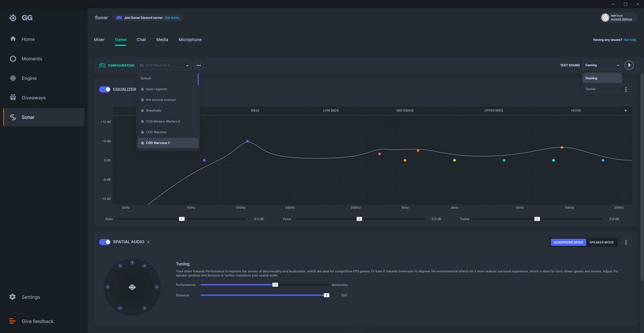This screenshot has width=644, height=333.
Task: Click the Get invite link
Action: point(172,18)
